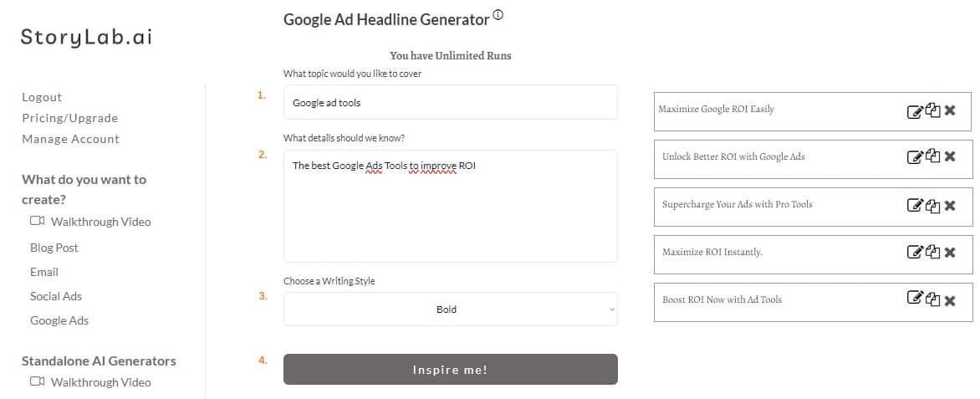The image size is (980, 399).
Task: Open the Logout link
Action: click(42, 97)
